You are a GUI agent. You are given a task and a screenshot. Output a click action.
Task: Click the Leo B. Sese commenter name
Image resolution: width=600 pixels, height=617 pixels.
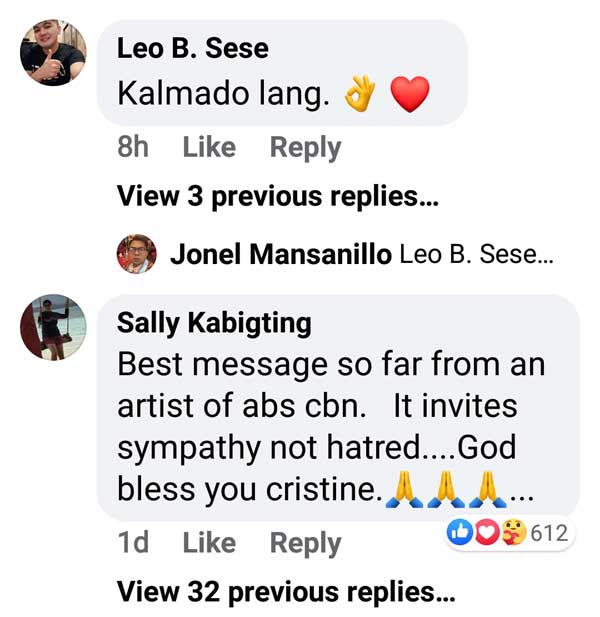click(193, 48)
